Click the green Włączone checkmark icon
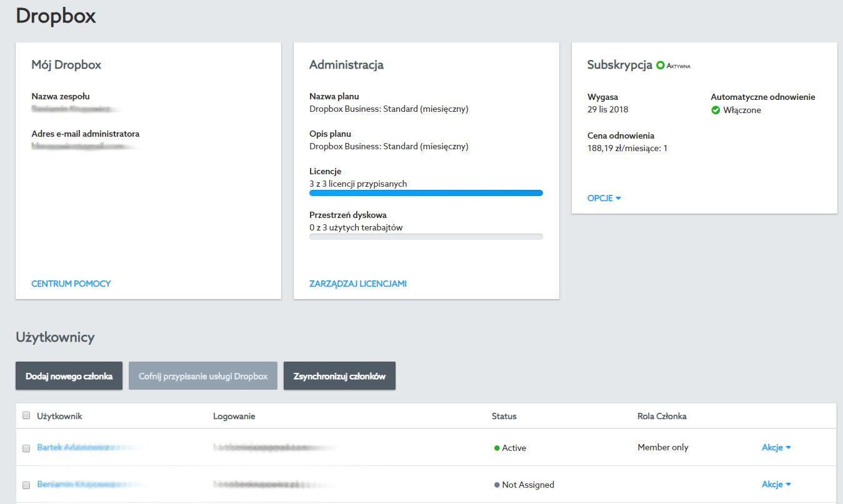 (x=716, y=111)
